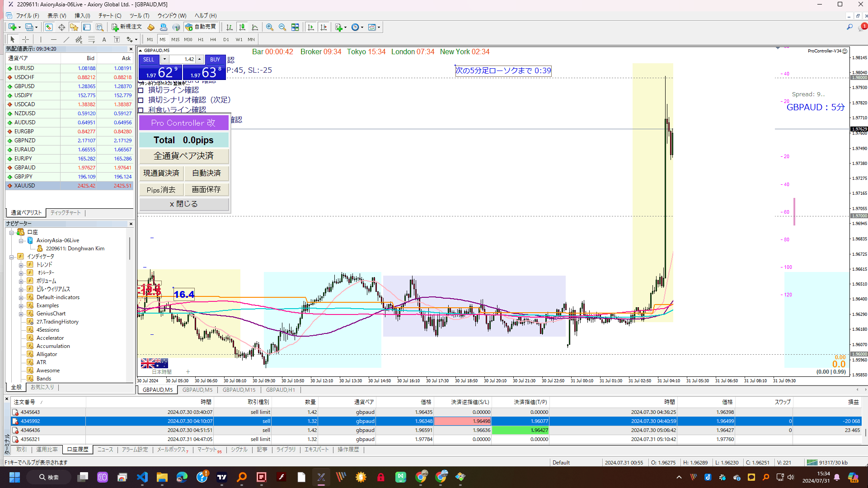Image resolution: width=868 pixels, height=488 pixels.
Task: Click the 全通貨ペア決済 button
Action: click(184, 156)
